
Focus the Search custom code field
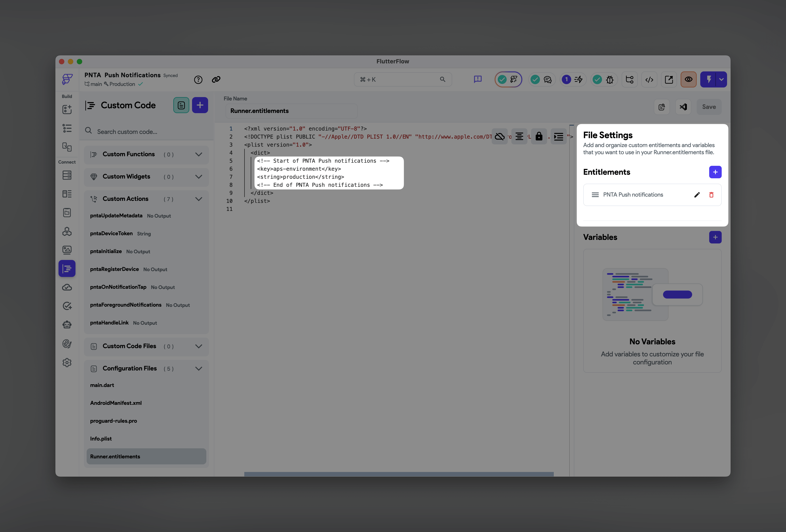coord(146,131)
